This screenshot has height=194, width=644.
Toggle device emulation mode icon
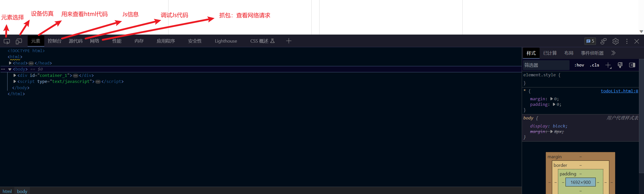(19, 41)
